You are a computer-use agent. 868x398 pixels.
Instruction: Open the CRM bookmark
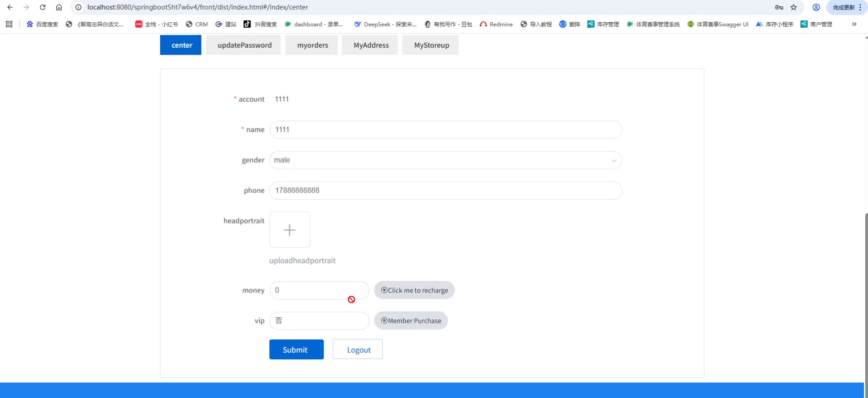(x=197, y=24)
